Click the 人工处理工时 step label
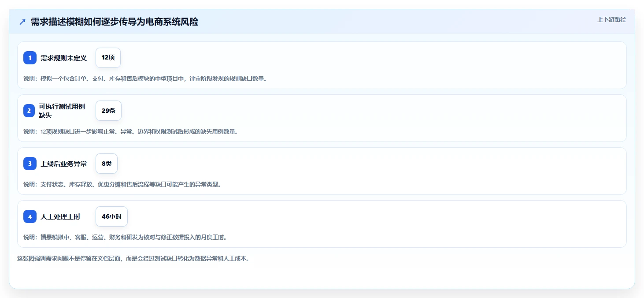The width and height of the screenshot is (644, 298). click(x=60, y=217)
